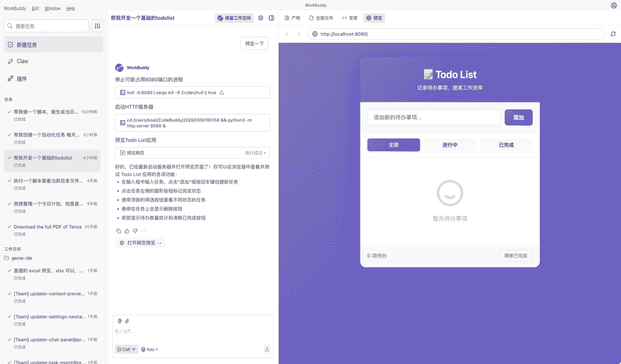The height and width of the screenshot is (364, 621).
Task: Click the panel layout icon beside the gear
Action: click(271, 18)
